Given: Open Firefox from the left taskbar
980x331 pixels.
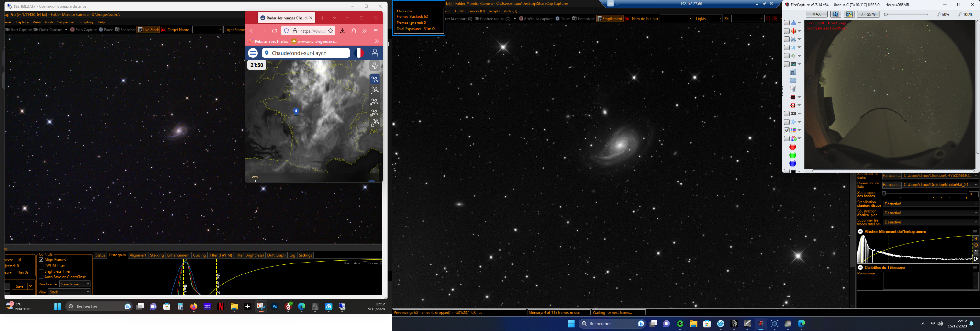Looking at the screenshot, I should click(x=194, y=306).
